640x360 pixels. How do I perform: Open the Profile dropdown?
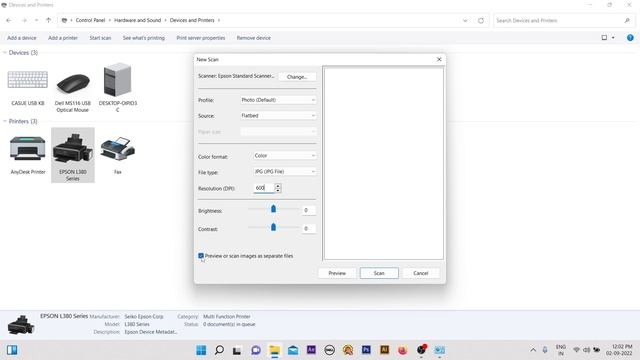[x=278, y=100]
